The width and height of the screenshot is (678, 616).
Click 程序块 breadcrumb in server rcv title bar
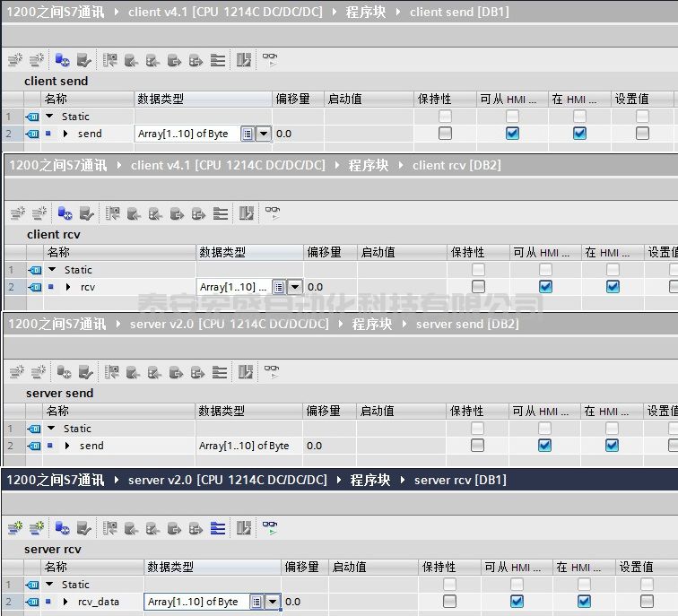370,481
